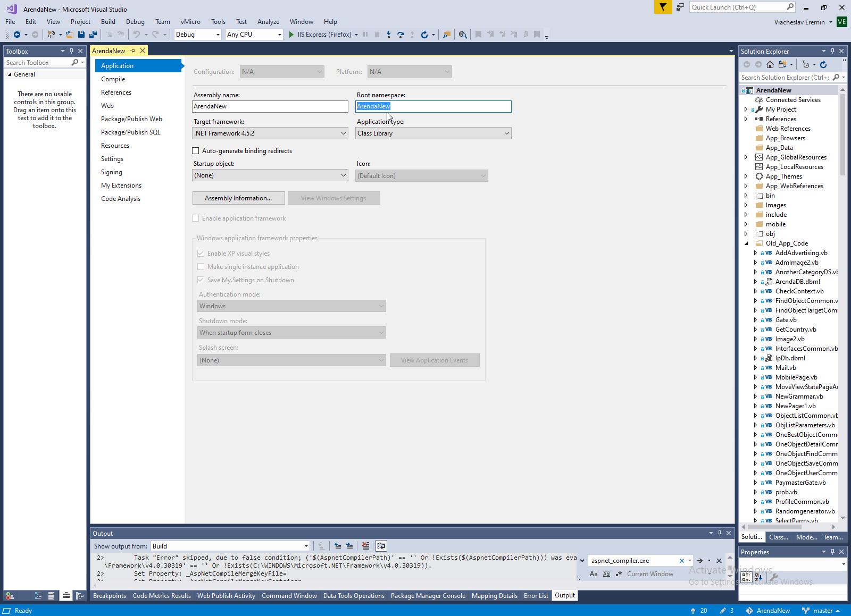Viewport: 851px width, 616px height.
Task: Click the Step Over debug icon
Action: point(401,35)
